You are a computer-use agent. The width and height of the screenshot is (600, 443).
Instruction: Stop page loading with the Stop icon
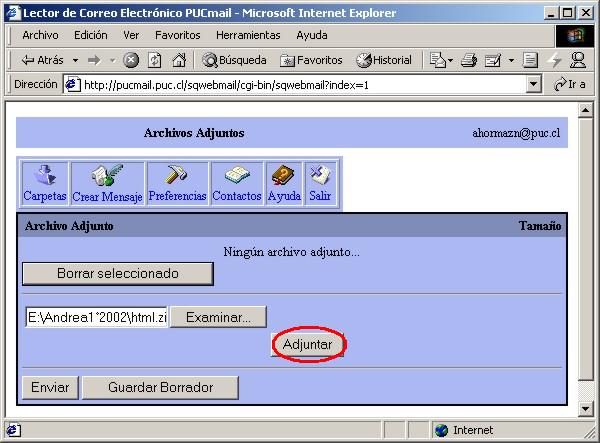131,60
